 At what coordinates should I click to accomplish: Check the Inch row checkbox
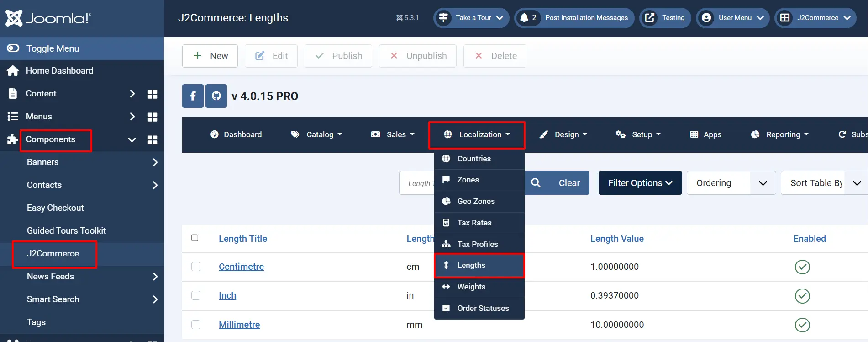click(x=196, y=295)
